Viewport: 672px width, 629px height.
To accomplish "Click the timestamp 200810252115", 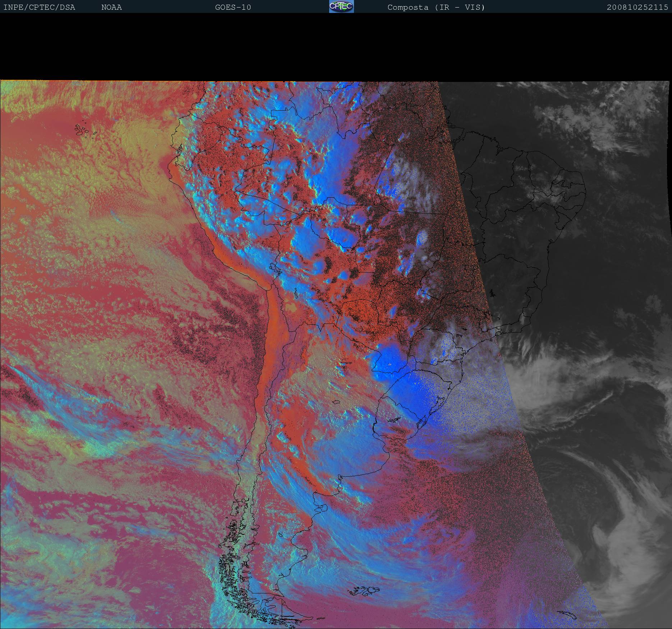I will point(638,7).
